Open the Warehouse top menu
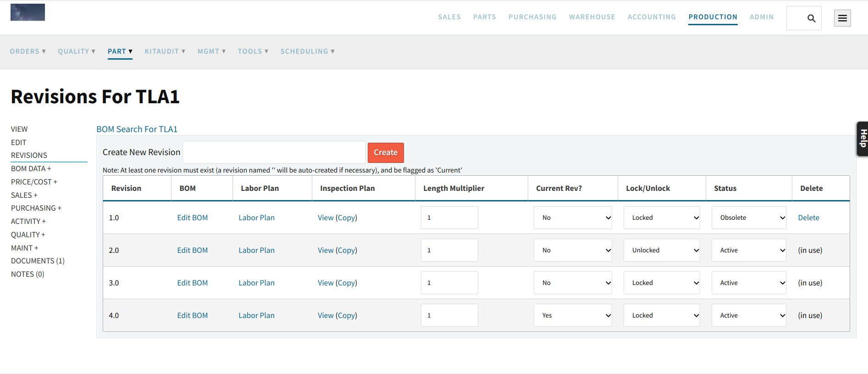868x374 pixels. click(592, 17)
